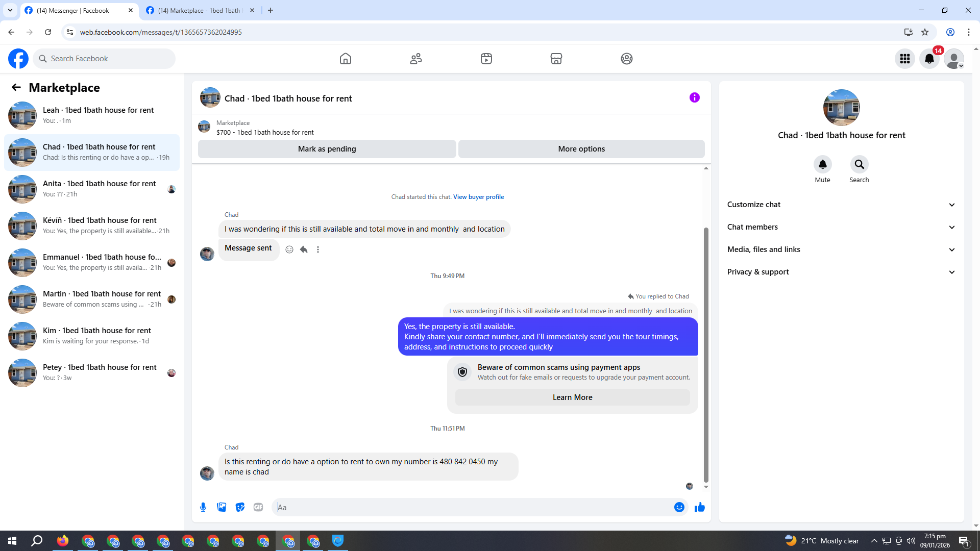Click the Mark as pending button
Viewport: 980px width, 551px height.
pyautogui.click(x=327, y=149)
